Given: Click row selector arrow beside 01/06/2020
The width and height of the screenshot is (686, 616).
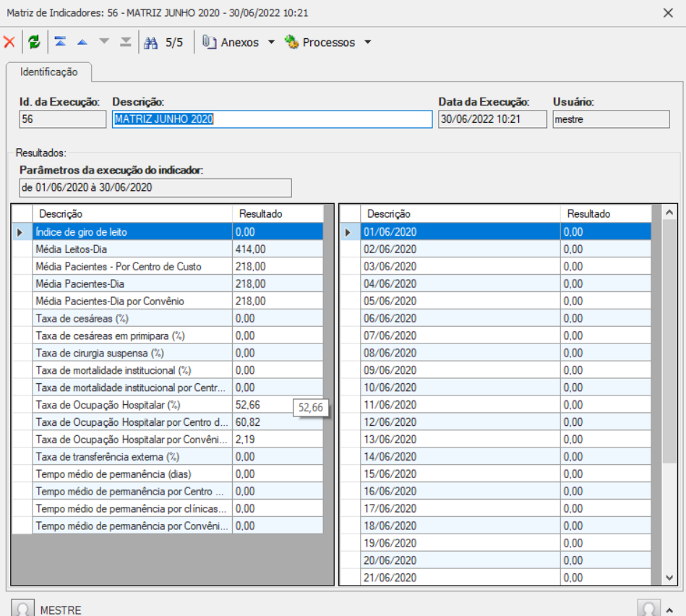Looking at the screenshot, I should tap(348, 232).
